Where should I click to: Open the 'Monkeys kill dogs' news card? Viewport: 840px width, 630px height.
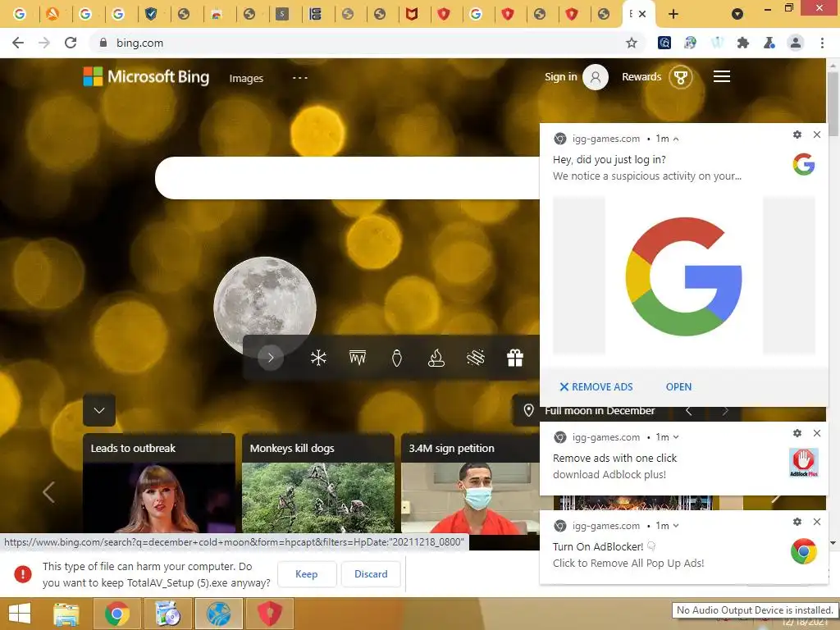pyautogui.click(x=318, y=484)
